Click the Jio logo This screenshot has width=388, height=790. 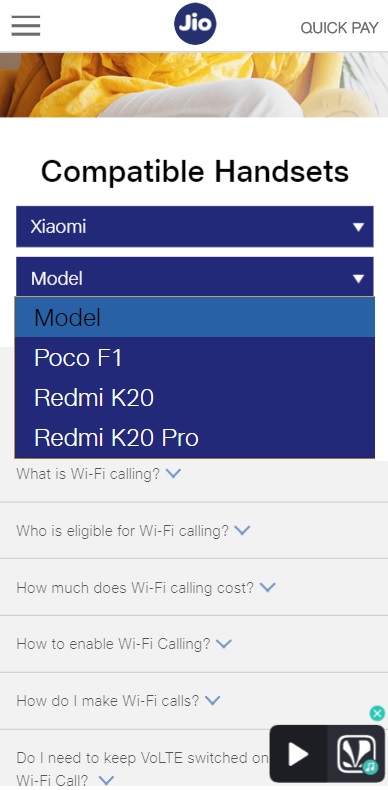click(x=195, y=24)
